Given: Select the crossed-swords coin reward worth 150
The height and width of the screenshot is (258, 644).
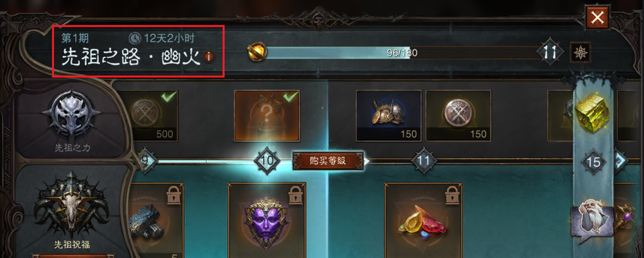Looking at the screenshot, I should click(459, 115).
